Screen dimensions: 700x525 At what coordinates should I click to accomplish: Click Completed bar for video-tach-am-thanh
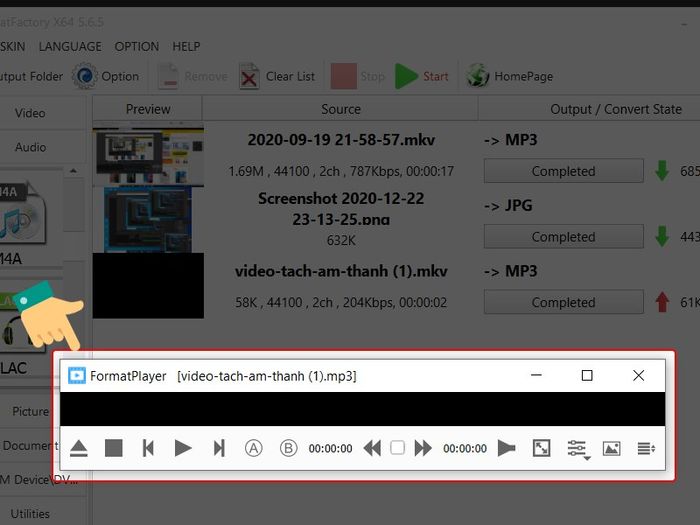point(563,302)
